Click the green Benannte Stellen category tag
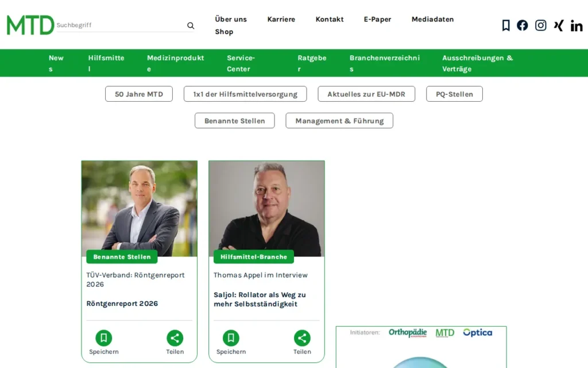The height and width of the screenshot is (368, 588). coord(122,257)
